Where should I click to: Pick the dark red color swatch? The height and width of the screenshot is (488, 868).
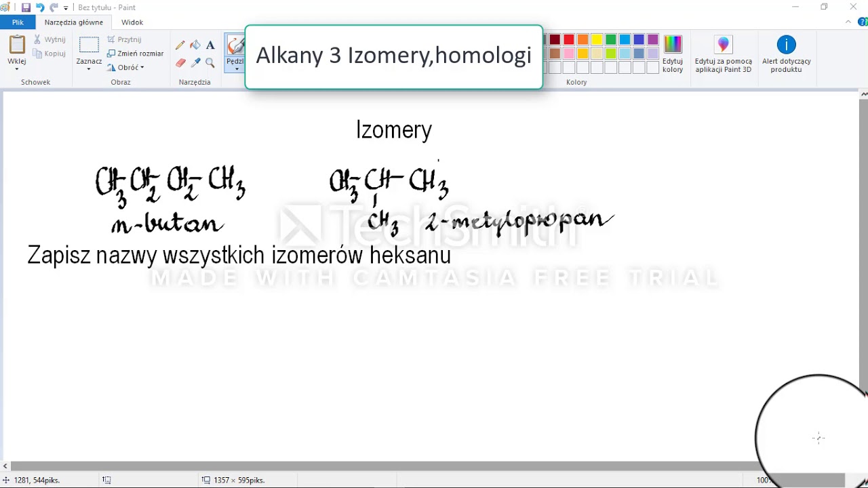pos(555,39)
